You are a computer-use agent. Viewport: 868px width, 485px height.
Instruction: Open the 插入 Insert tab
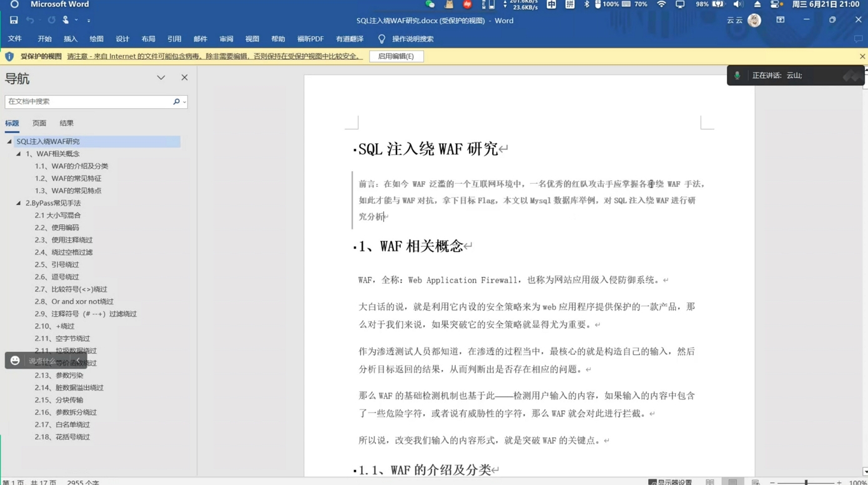pyautogui.click(x=71, y=39)
